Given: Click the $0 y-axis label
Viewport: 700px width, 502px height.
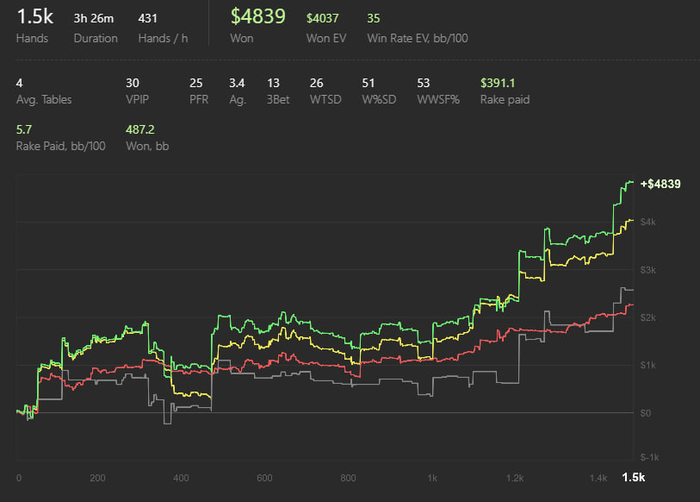Looking at the screenshot, I should click(646, 413).
